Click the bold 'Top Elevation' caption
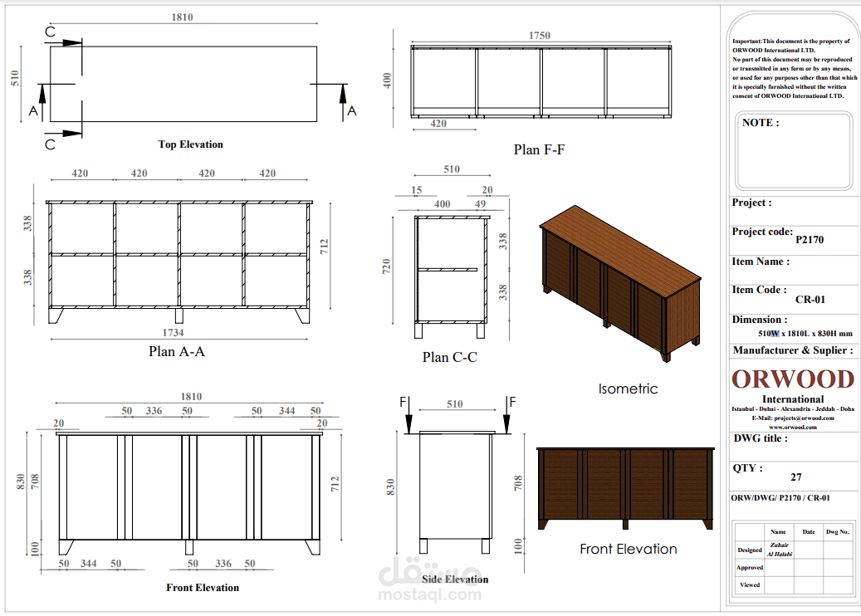Image resolution: width=861 pixels, height=616 pixels. 190,144
